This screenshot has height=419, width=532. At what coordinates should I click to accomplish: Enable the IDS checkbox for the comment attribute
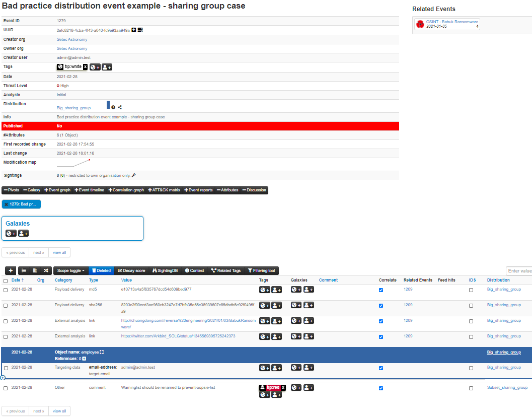click(471, 388)
